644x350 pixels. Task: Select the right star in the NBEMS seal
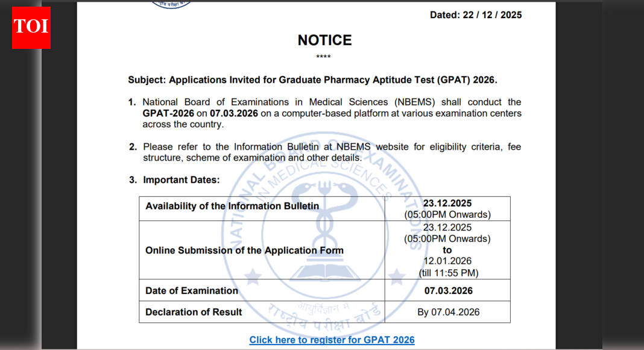[x=395, y=278]
